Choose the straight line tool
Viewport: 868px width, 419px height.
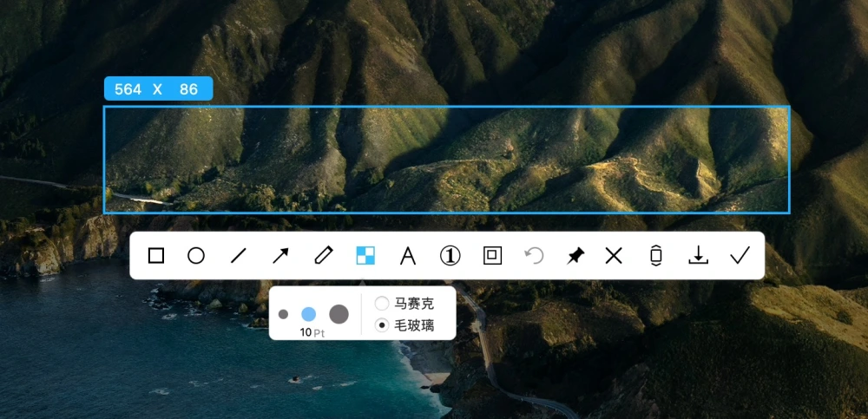pyautogui.click(x=238, y=256)
